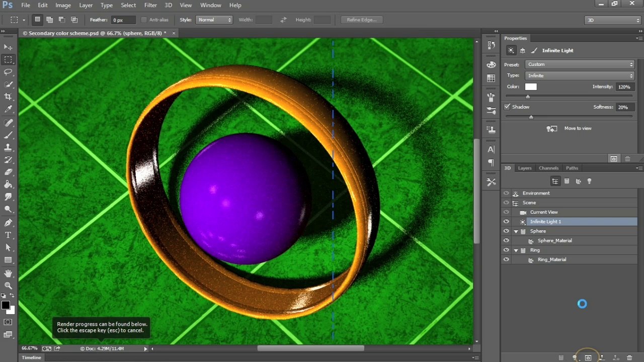Screen dimensions: 644x362
Task: Select the Hand tool
Action: 8,274
